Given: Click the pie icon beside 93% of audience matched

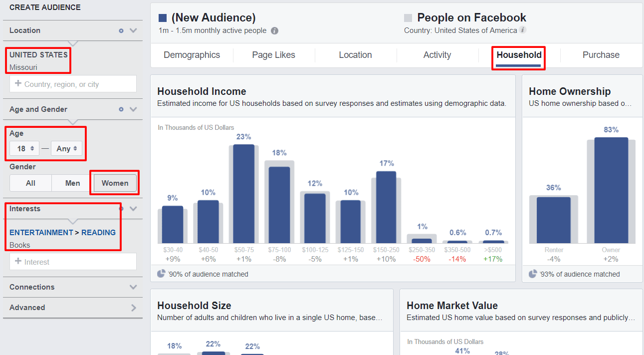Looking at the screenshot, I should coord(533,274).
